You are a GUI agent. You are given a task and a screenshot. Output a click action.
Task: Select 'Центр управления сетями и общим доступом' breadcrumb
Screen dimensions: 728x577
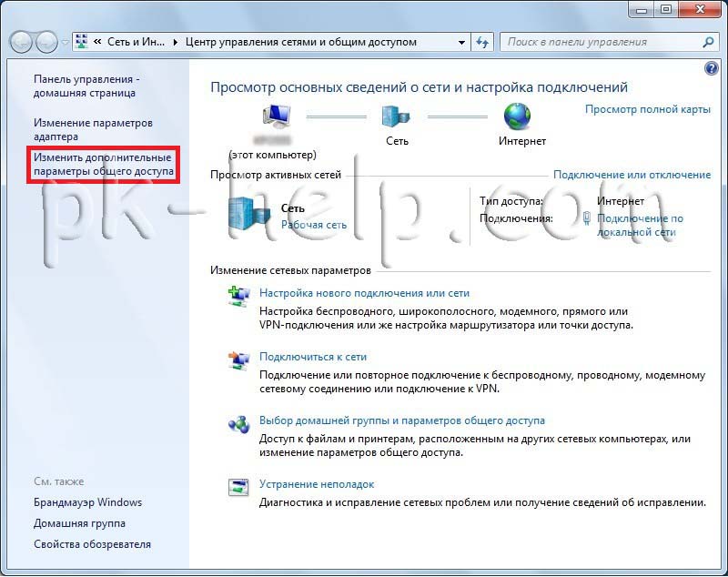(x=301, y=42)
